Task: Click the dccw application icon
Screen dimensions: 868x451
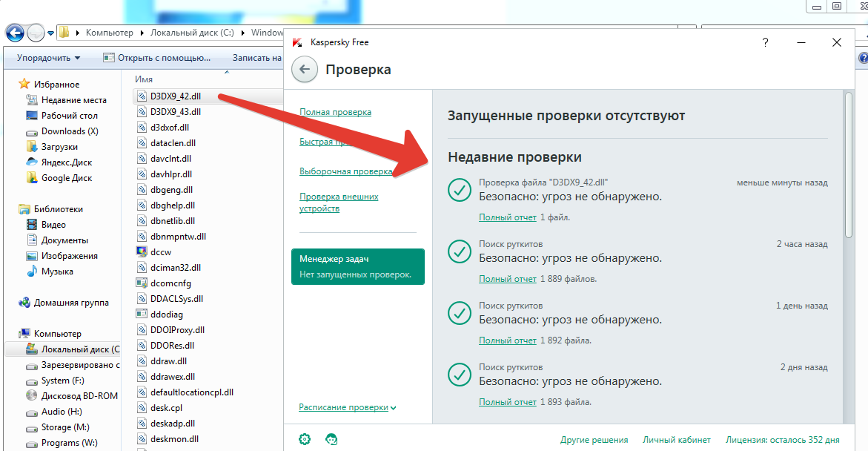Action: click(x=142, y=251)
